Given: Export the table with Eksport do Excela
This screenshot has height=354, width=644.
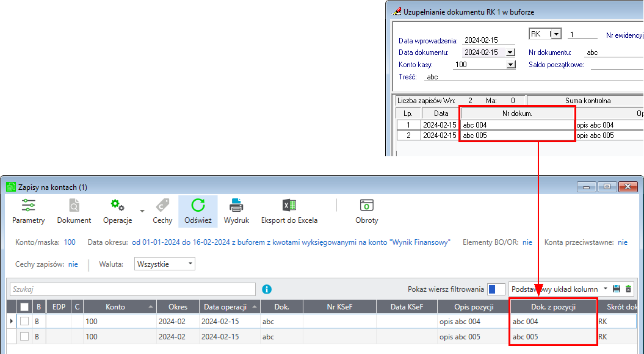Looking at the screenshot, I should point(289,211).
